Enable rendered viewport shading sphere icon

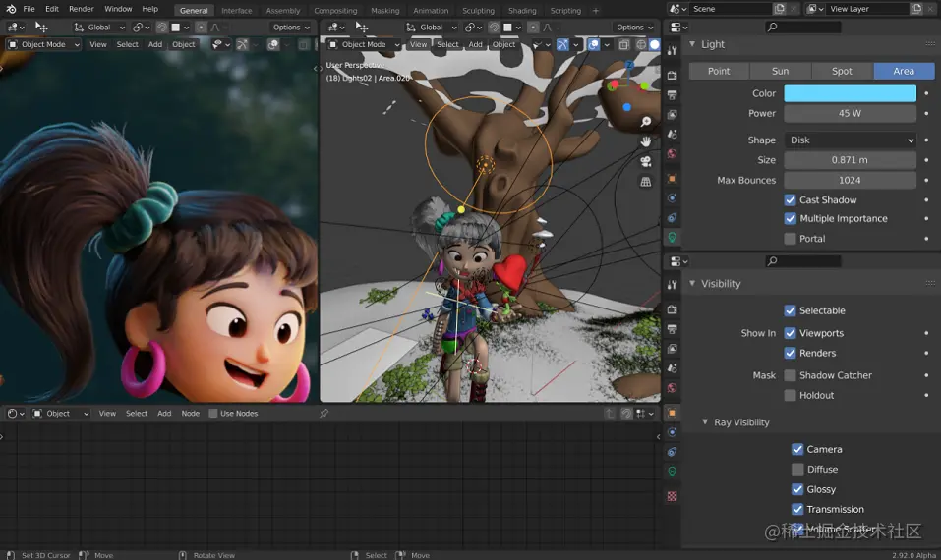coord(655,44)
